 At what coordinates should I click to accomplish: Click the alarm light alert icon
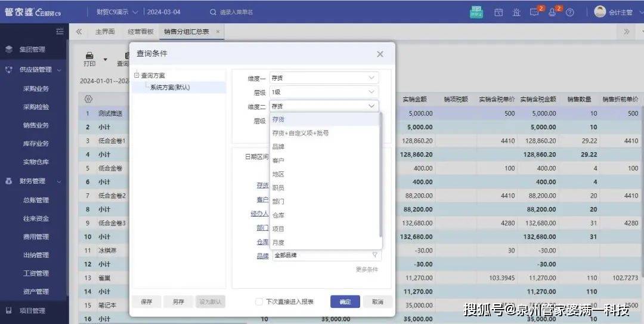516,13
